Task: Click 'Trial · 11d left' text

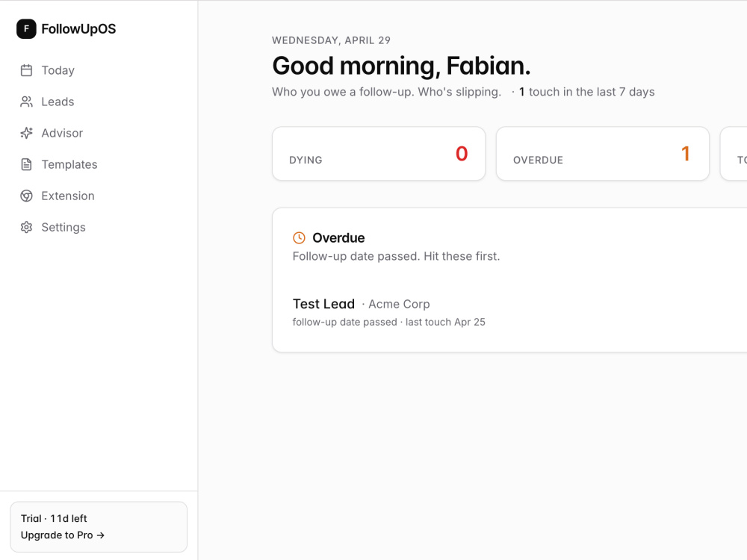Action: [54, 519]
